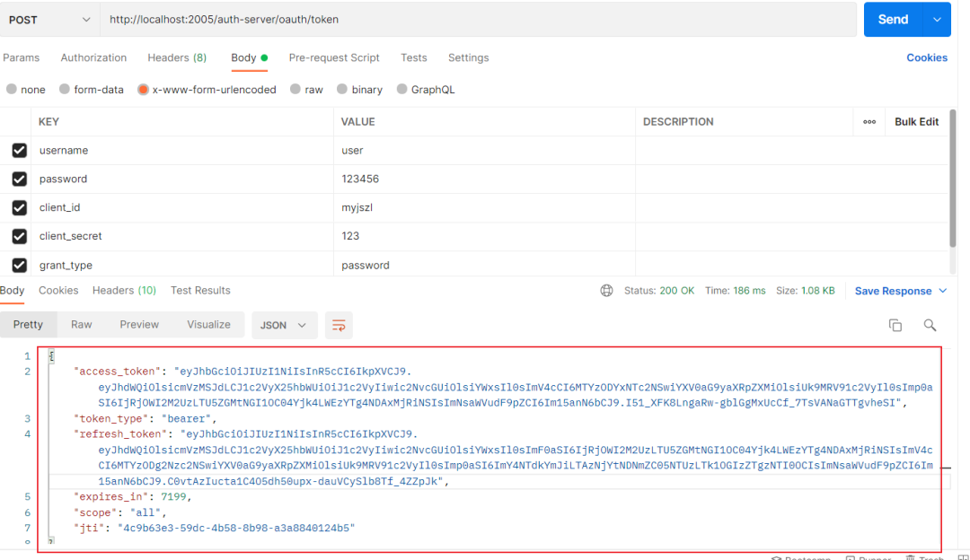Open the Pre-request Script tab
The image size is (970, 560).
tap(334, 57)
